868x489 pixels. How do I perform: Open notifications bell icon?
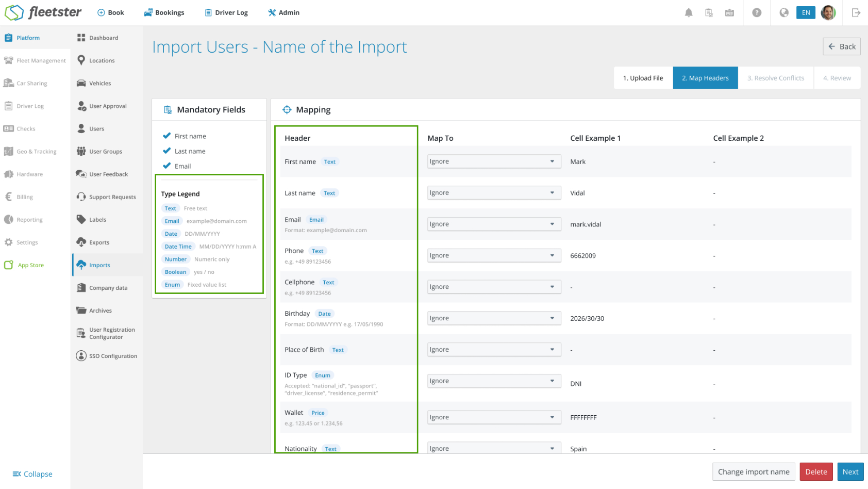click(689, 13)
